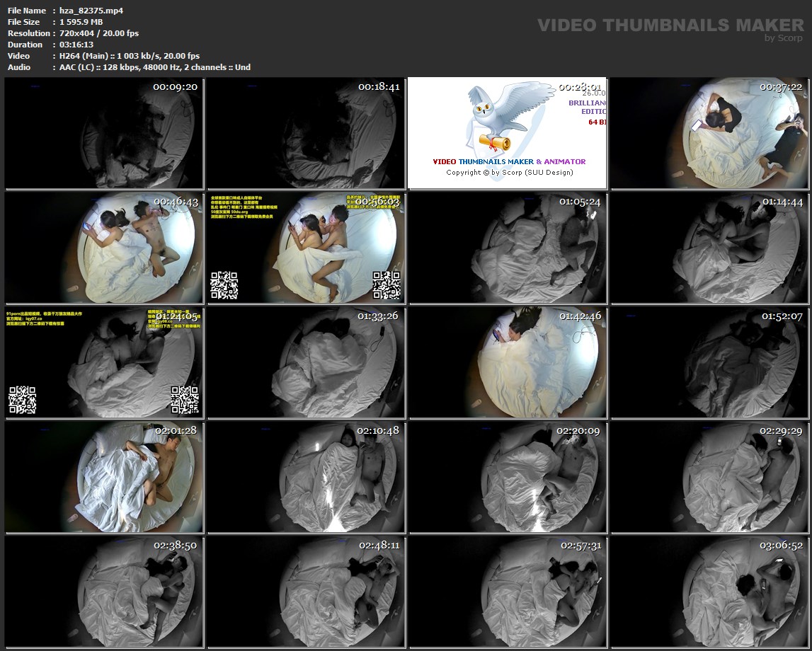Image resolution: width=812 pixels, height=651 pixels.
Task: Open the frame at timestamp 01:14:44
Action: [709, 248]
